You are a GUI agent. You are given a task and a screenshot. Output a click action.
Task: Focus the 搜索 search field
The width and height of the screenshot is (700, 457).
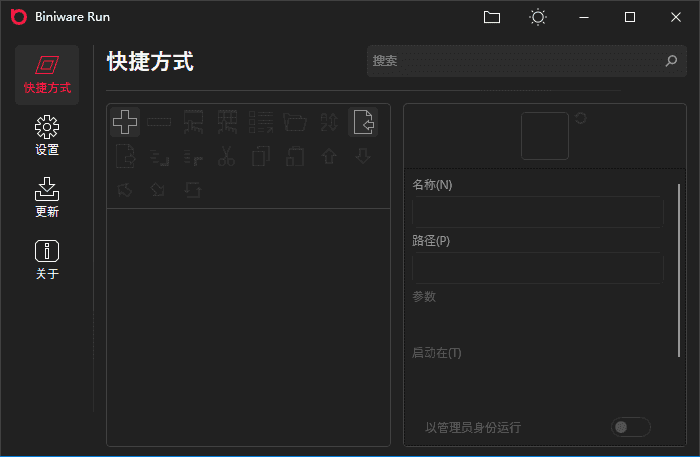tap(527, 61)
